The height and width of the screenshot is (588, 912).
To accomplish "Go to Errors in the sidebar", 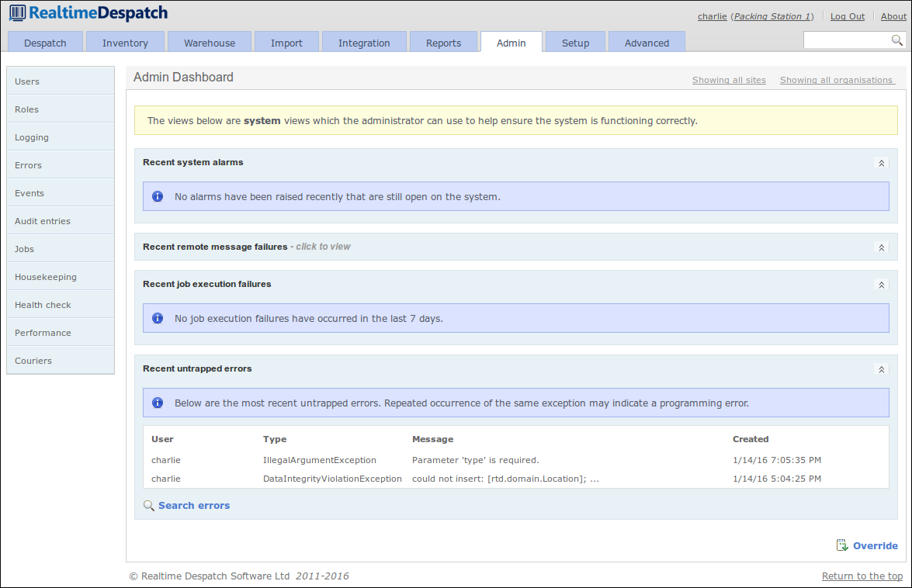I will pyautogui.click(x=61, y=165).
